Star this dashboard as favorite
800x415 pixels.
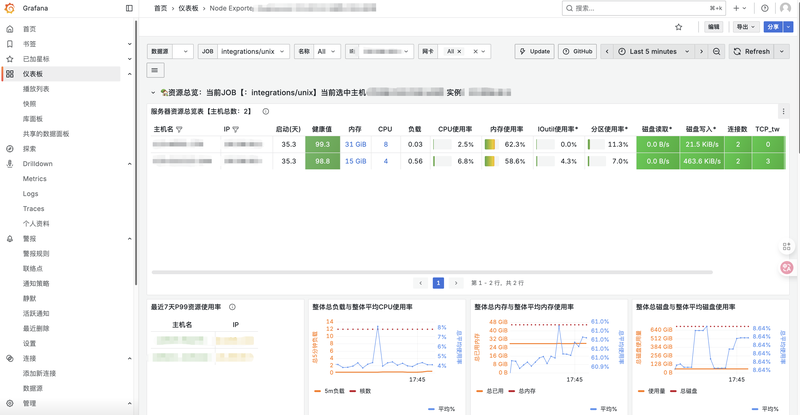pyautogui.click(x=679, y=27)
